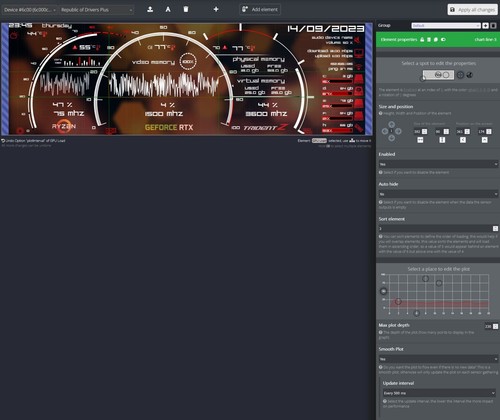The image size is (500, 420).
Task: Click the RYZEN logo in preview
Action: pyautogui.click(x=64, y=126)
